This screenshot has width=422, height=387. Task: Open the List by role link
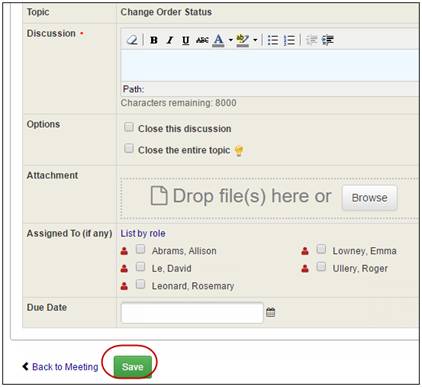click(143, 233)
